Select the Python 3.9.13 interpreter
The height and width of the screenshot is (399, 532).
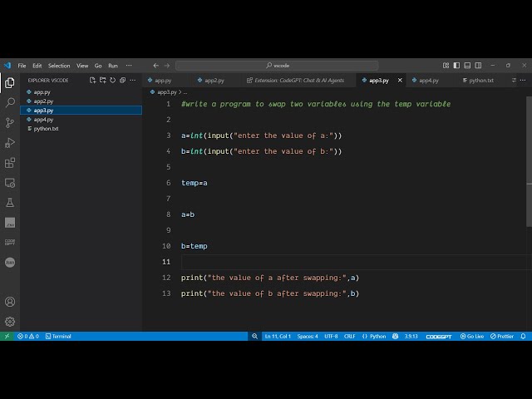(x=411, y=336)
